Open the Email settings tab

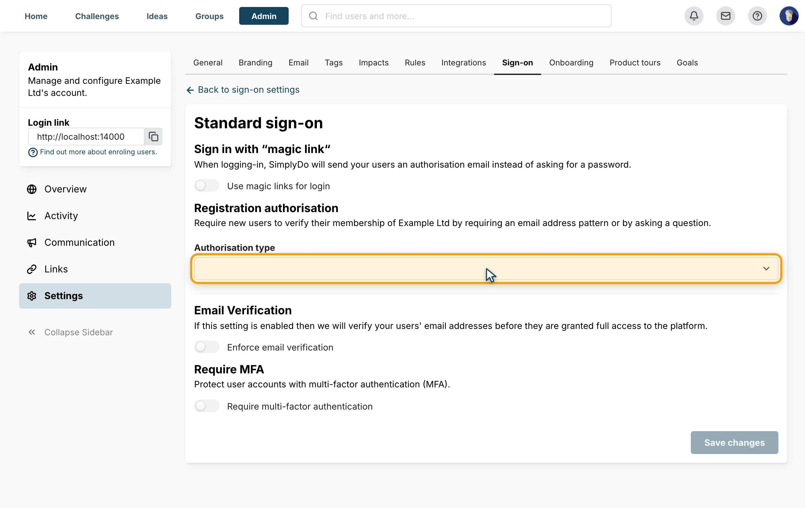298,63
